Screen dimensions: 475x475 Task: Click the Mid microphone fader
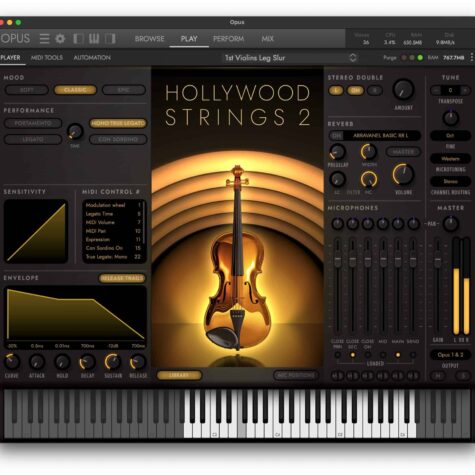(383, 258)
